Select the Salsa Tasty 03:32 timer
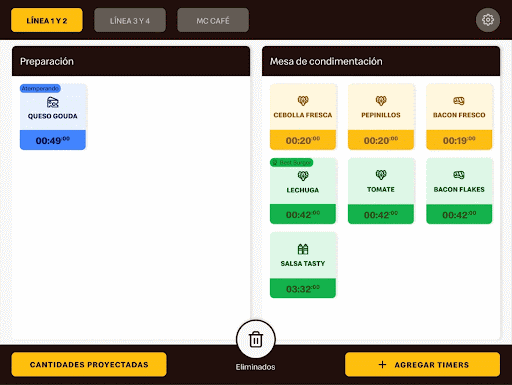The height and width of the screenshot is (385, 512). coord(303,288)
